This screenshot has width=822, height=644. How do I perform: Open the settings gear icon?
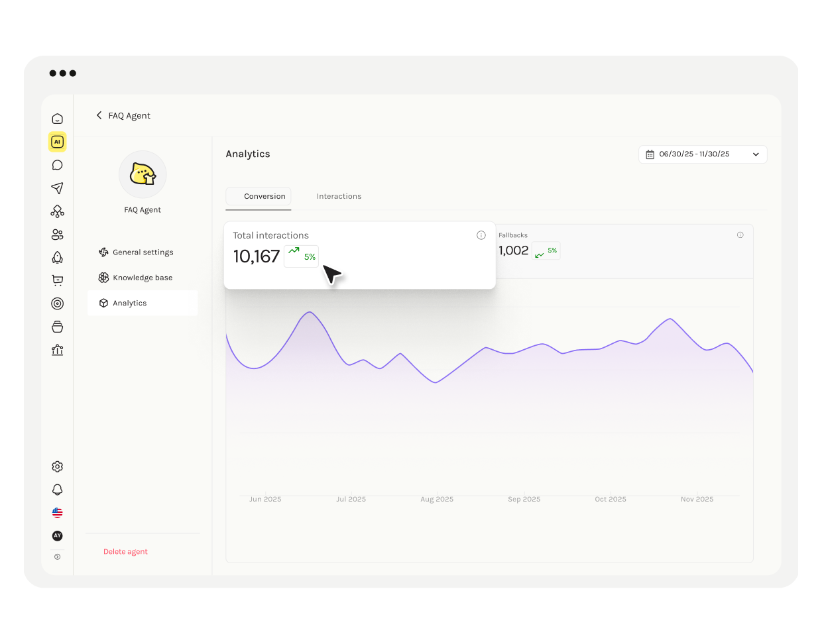tap(58, 466)
